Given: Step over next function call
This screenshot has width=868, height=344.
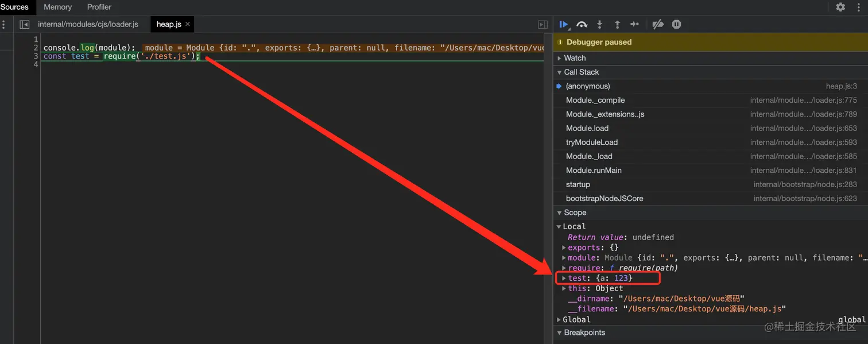Looking at the screenshot, I should coord(582,24).
